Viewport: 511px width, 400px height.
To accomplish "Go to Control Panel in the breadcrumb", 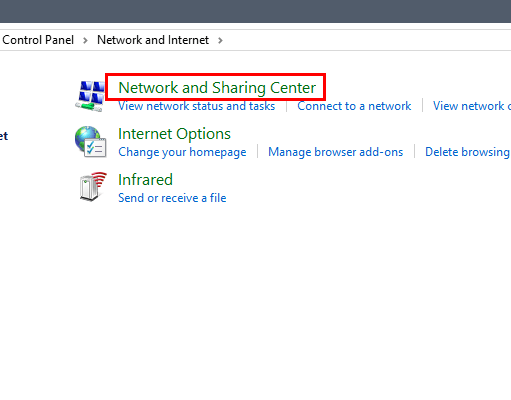I will (x=38, y=40).
